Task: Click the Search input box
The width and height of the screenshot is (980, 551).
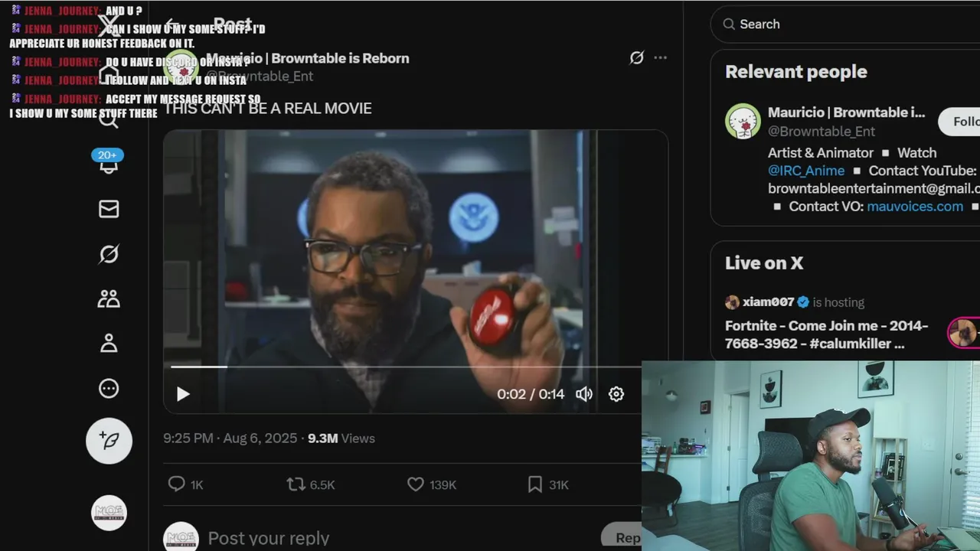Action: click(x=845, y=24)
